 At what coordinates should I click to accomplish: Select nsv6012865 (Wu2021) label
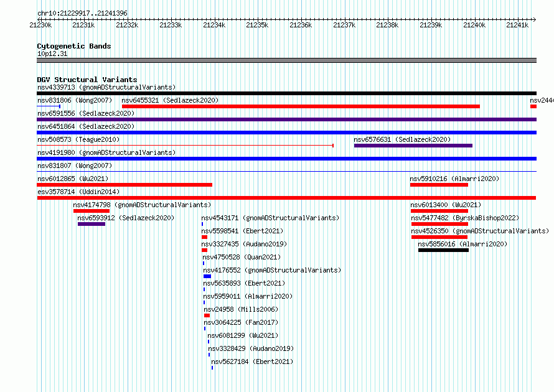73,179
